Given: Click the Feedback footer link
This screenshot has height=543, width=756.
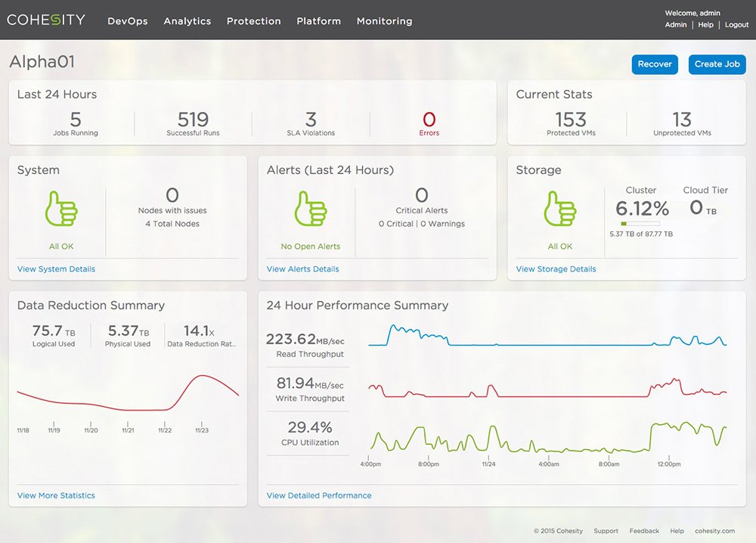Looking at the screenshot, I should pyautogui.click(x=643, y=531).
